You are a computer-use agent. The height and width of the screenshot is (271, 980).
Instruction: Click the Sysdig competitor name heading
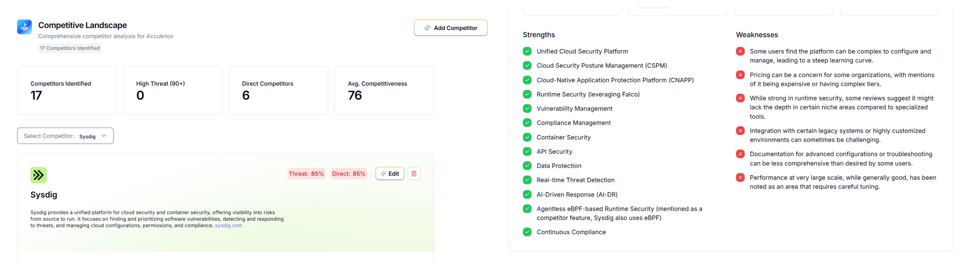point(44,195)
